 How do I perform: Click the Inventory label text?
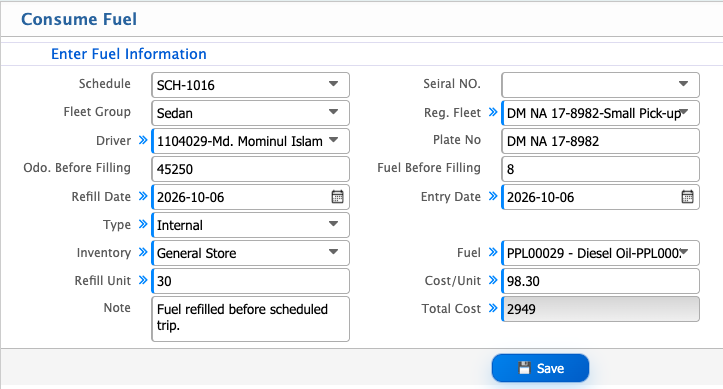click(x=104, y=253)
